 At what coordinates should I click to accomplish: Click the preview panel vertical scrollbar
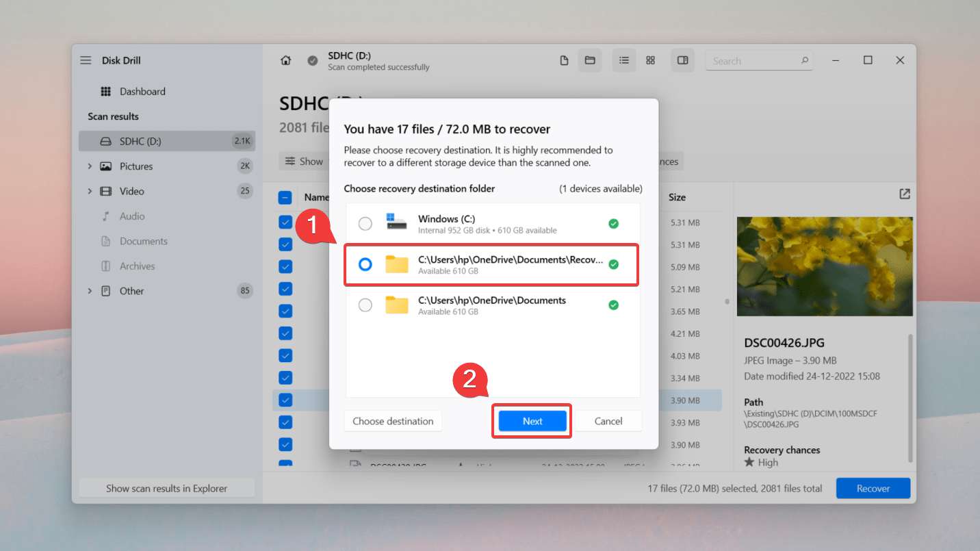click(x=910, y=397)
